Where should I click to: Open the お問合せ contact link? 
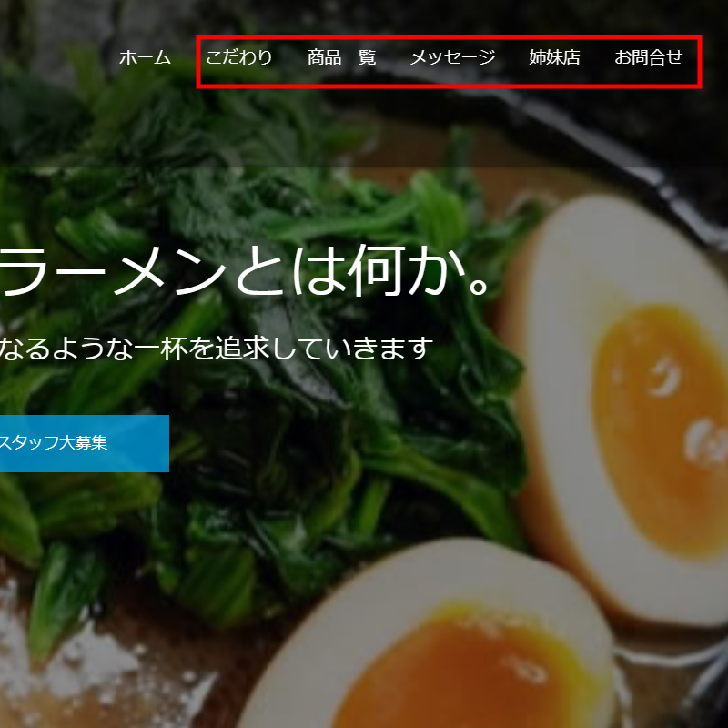648,57
